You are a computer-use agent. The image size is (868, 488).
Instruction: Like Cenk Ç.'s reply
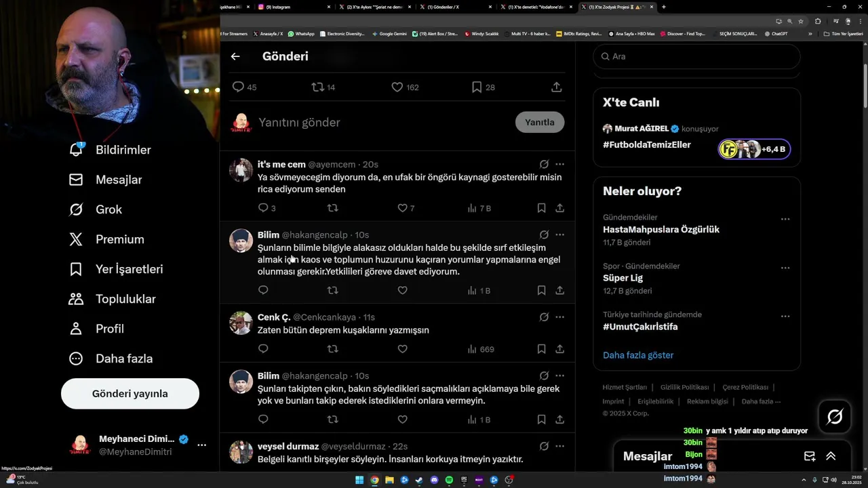tap(402, 349)
